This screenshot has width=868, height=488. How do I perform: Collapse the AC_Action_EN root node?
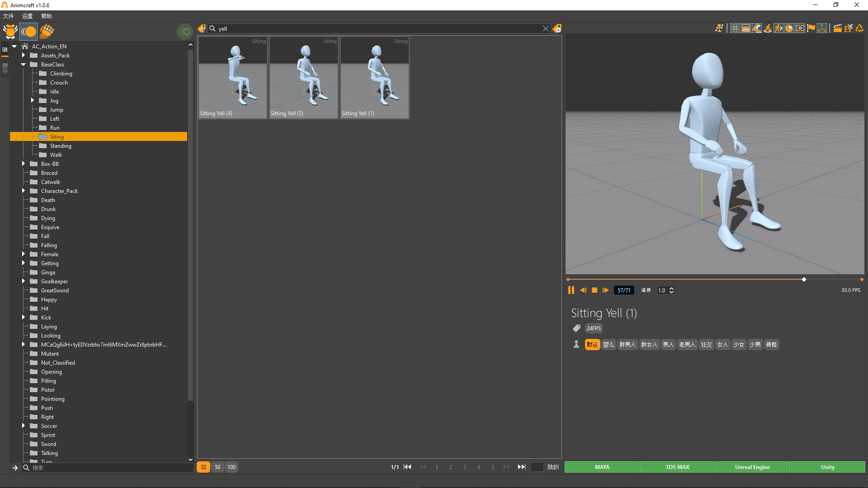click(14, 46)
